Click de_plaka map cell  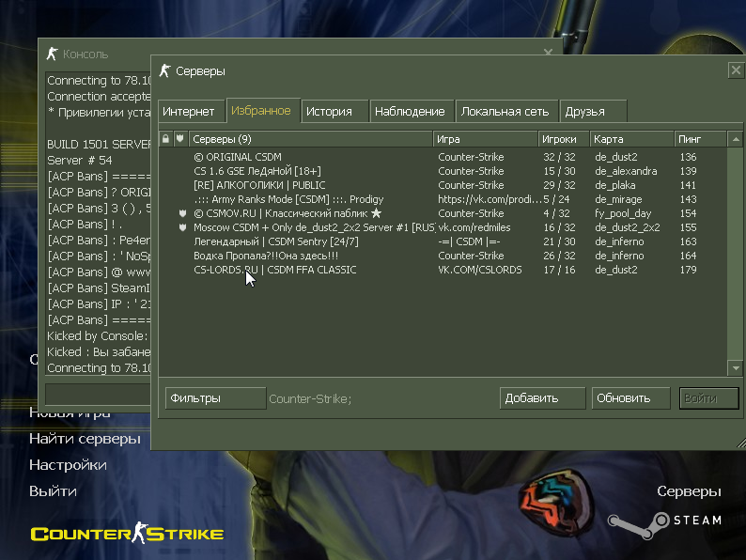pos(614,185)
